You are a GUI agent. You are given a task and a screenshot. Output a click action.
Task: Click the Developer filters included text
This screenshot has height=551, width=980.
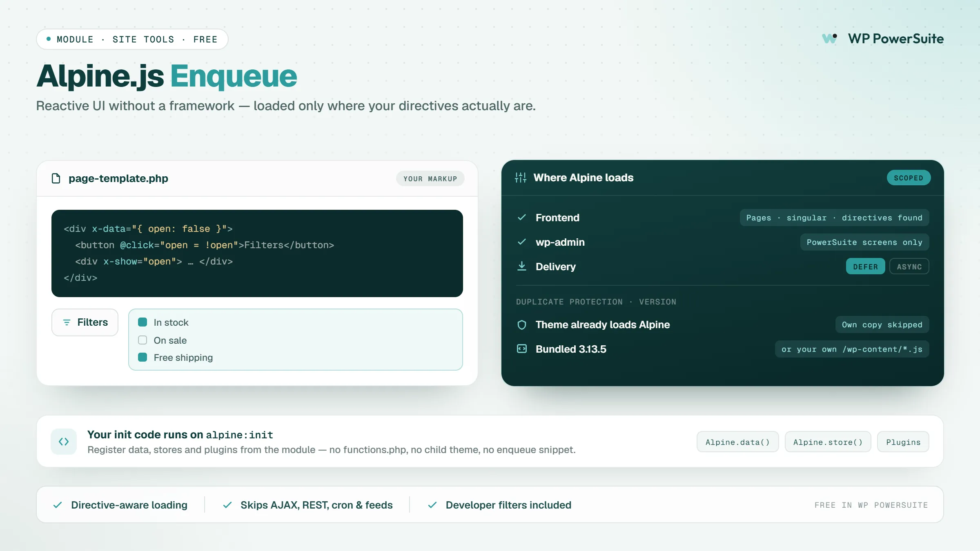coord(508,505)
